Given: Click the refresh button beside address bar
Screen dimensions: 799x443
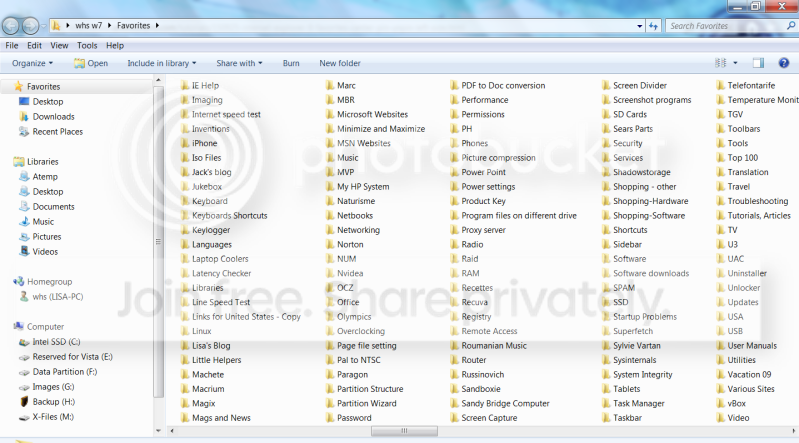Looking at the screenshot, I should point(653,25).
